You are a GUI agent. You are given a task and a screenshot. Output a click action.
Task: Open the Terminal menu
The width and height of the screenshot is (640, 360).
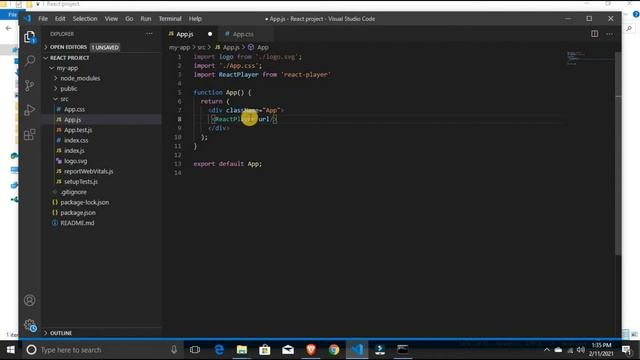pyautogui.click(x=170, y=19)
